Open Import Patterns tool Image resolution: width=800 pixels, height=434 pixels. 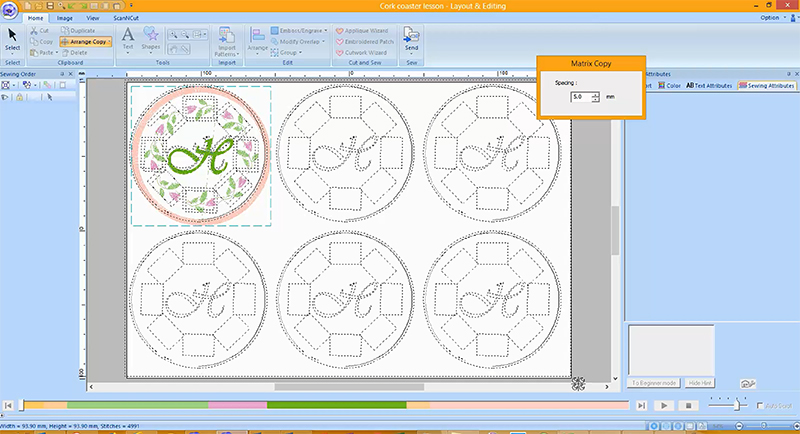(x=227, y=42)
